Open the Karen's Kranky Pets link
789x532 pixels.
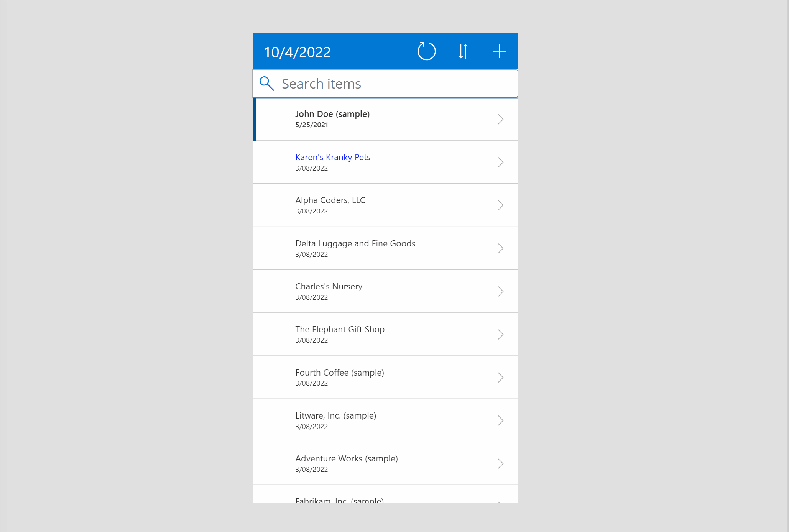[332, 157]
